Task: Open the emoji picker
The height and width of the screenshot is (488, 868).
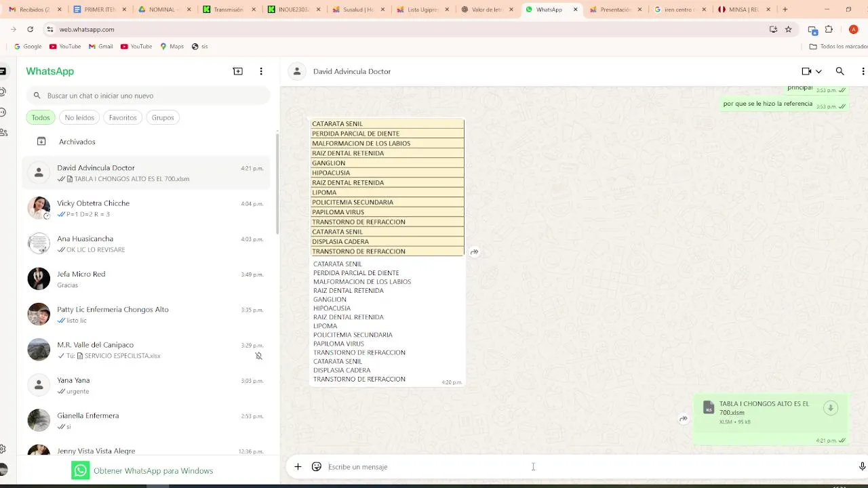Action: 317,466
